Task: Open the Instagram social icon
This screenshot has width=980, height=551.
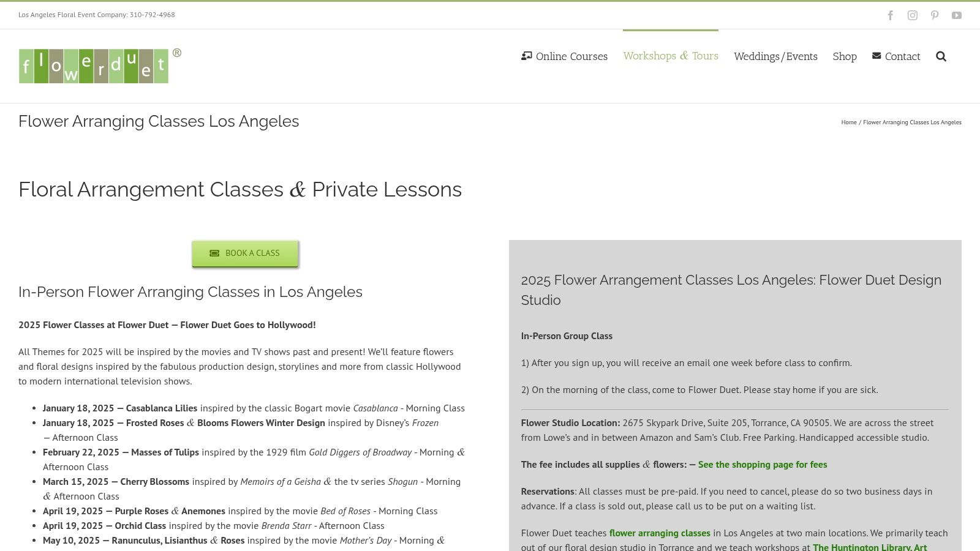Action: point(913,15)
